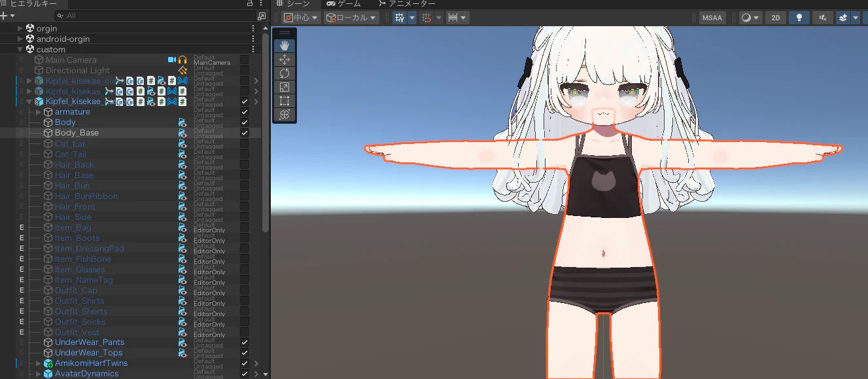Toggle grid visibility in Scene toolbar
Viewport: 868px width, 379px height.
400,18
